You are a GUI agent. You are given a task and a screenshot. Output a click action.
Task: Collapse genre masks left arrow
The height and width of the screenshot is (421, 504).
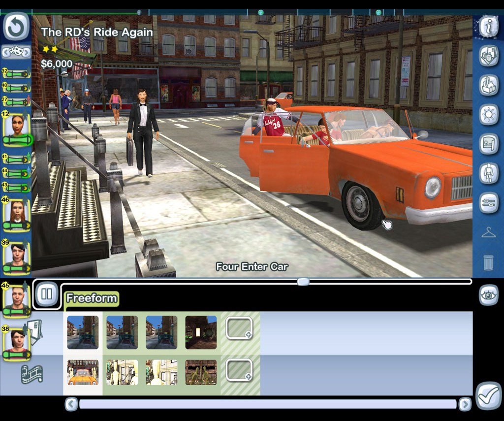[5, 52]
